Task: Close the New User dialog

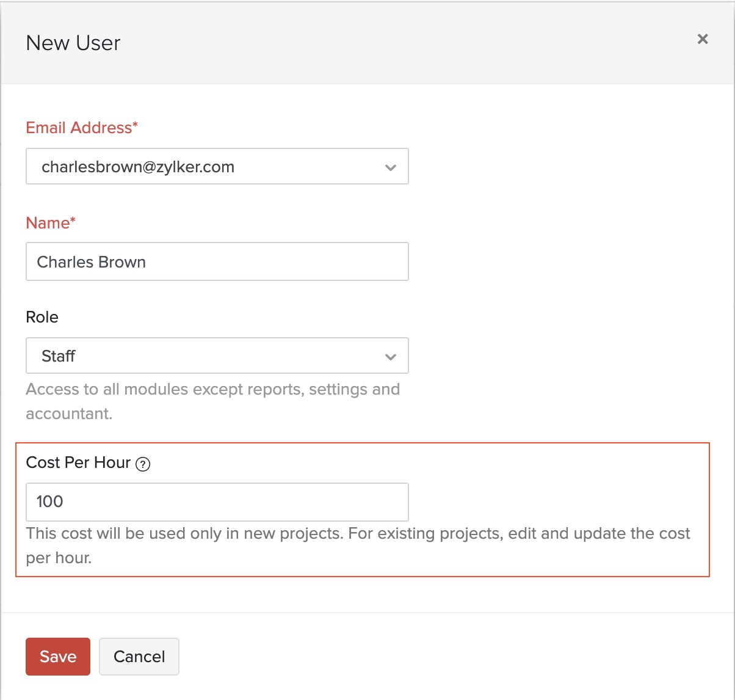Action: pos(703,39)
